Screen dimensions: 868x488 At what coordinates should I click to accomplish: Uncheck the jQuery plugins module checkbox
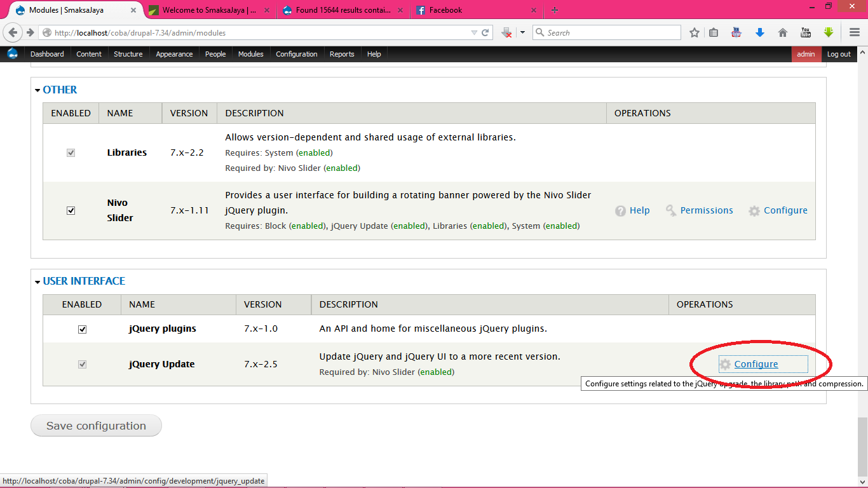(x=82, y=329)
